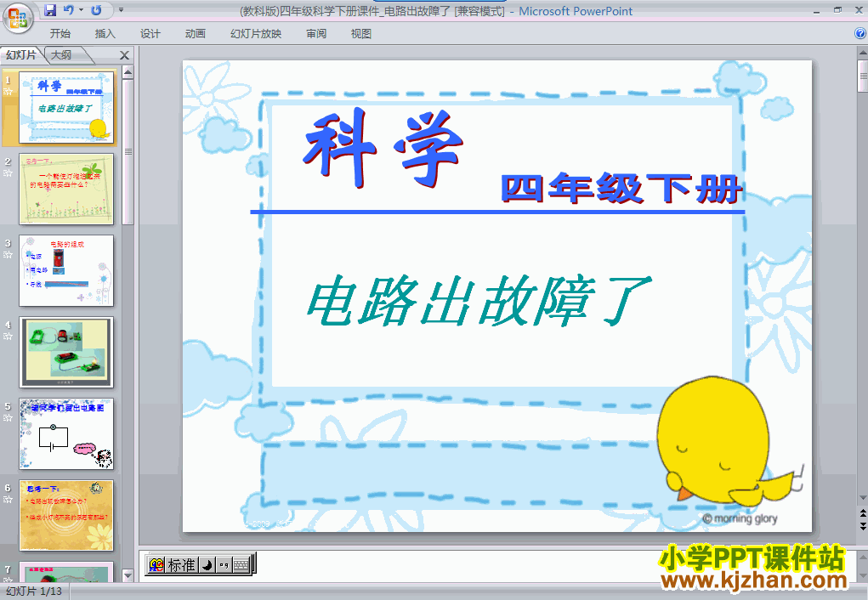The width and height of the screenshot is (868, 600).
Task: Select slide 1 thumbnail
Action: (66, 107)
